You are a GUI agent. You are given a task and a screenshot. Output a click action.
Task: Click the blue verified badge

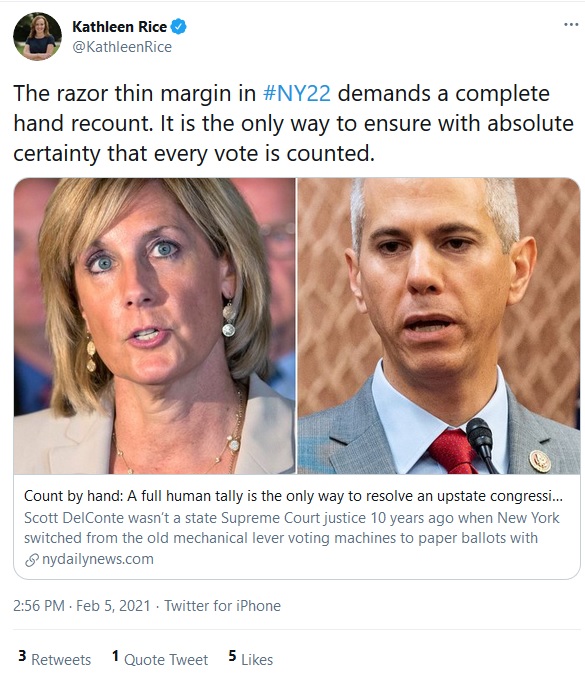[178, 27]
